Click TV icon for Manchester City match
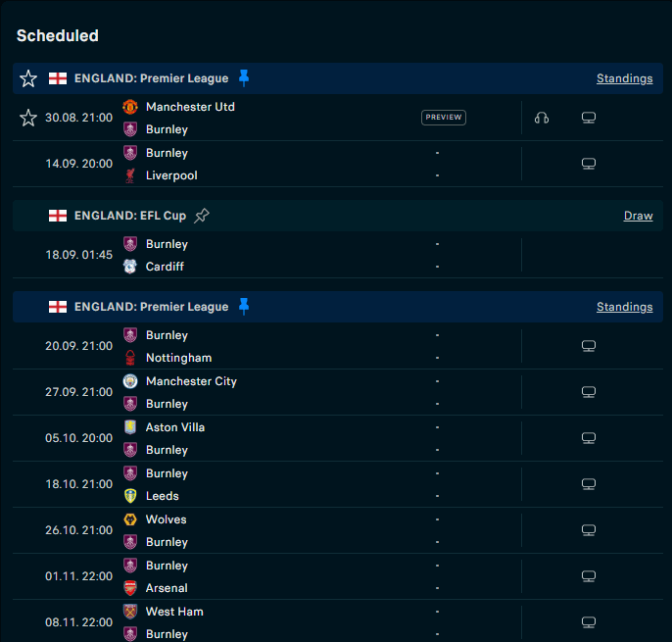 (589, 392)
